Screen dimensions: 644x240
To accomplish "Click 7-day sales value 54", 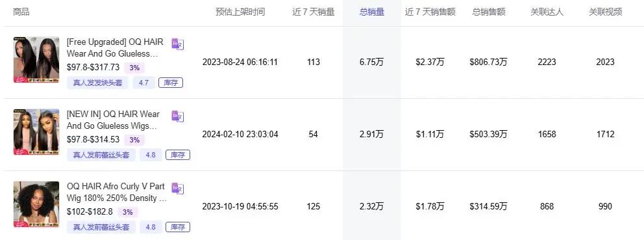I will click(x=314, y=134).
